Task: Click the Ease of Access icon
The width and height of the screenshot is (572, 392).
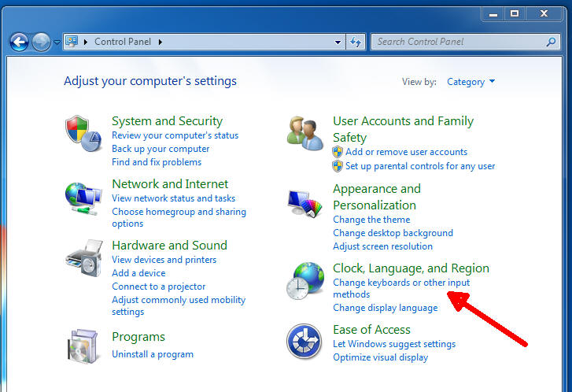Action: click(304, 342)
